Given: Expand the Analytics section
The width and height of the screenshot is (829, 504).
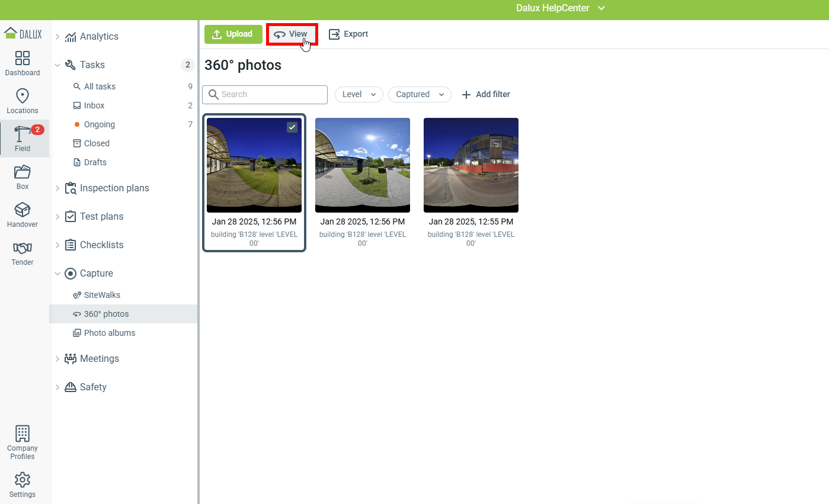Looking at the screenshot, I should (x=57, y=37).
